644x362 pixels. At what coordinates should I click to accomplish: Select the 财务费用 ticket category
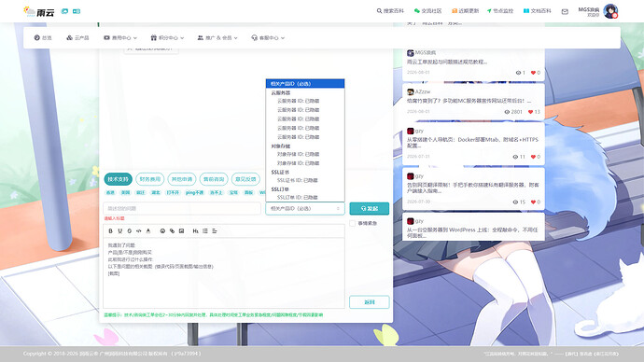[150, 179]
